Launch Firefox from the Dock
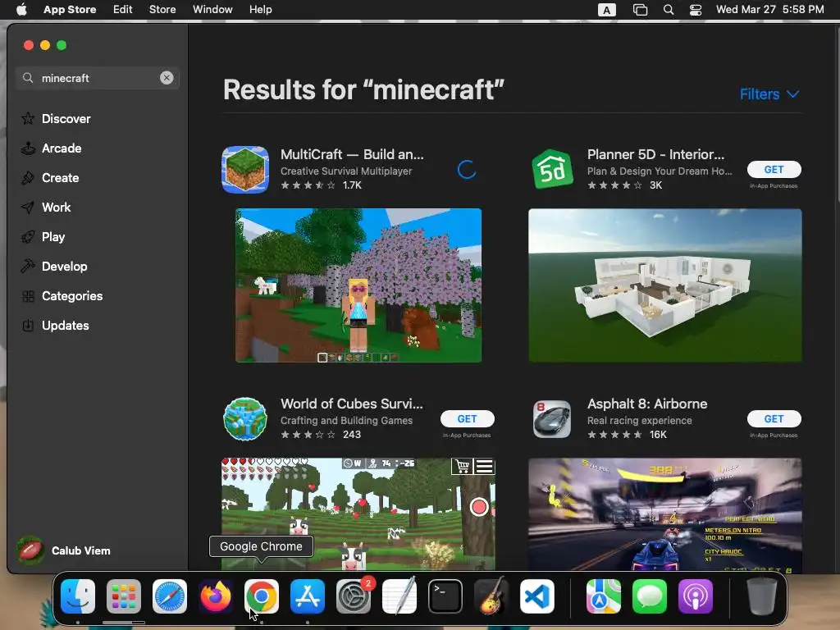840x630 pixels. point(216,596)
